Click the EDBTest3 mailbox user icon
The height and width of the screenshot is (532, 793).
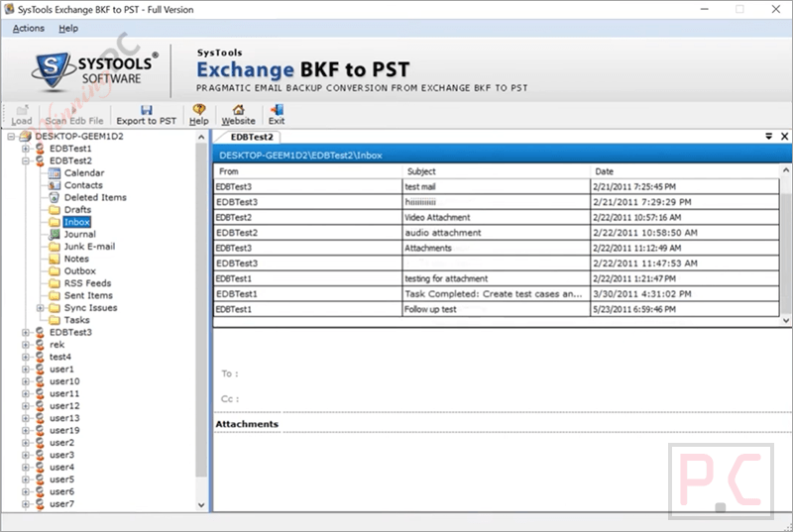[x=40, y=333]
